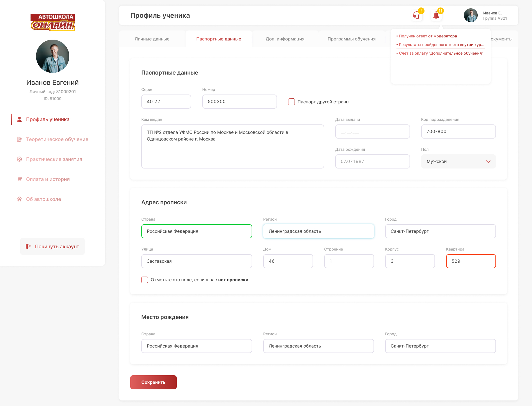Screen dimensions: 532x406
Task: Check the Паспорт другой страны checkbox
Action: click(291, 102)
